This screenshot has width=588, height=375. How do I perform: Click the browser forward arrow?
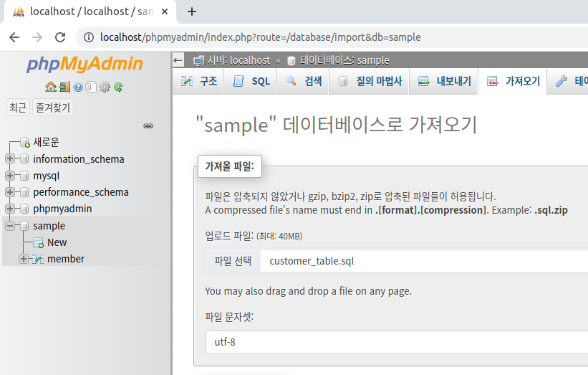point(37,37)
